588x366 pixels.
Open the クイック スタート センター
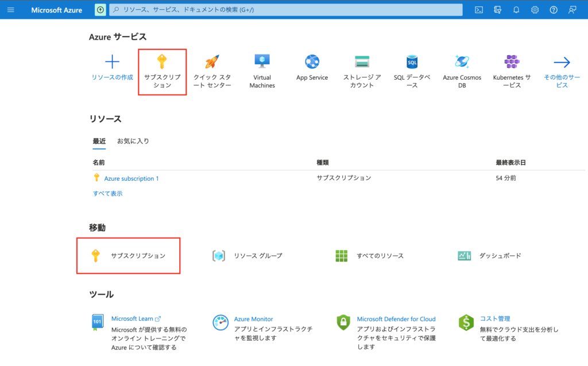212,69
